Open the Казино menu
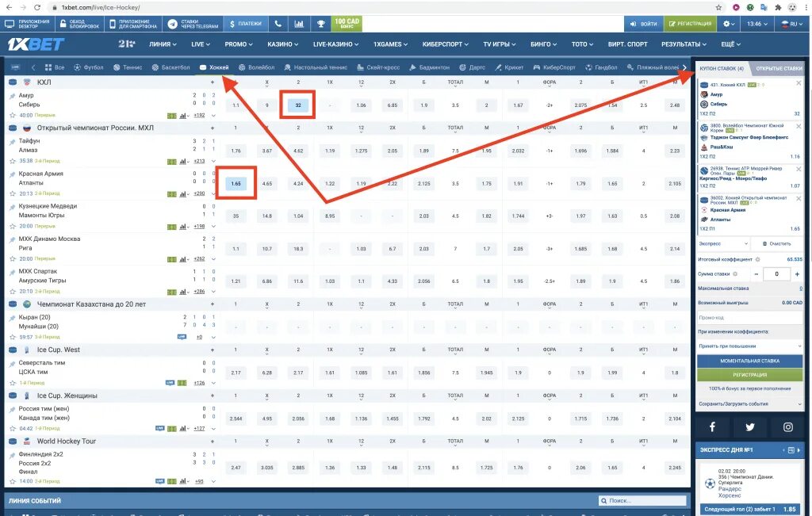812x516 pixels. click(x=283, y=44)
